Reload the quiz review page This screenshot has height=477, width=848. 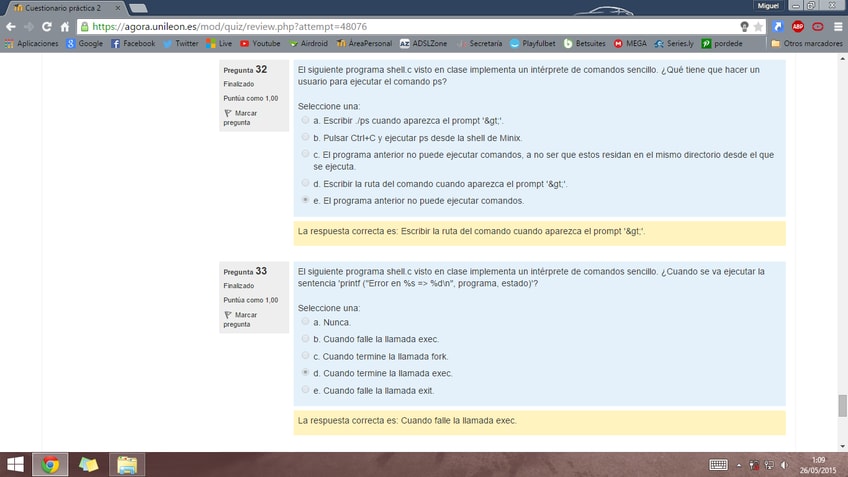pyautogui.click(x=47, y=26)
